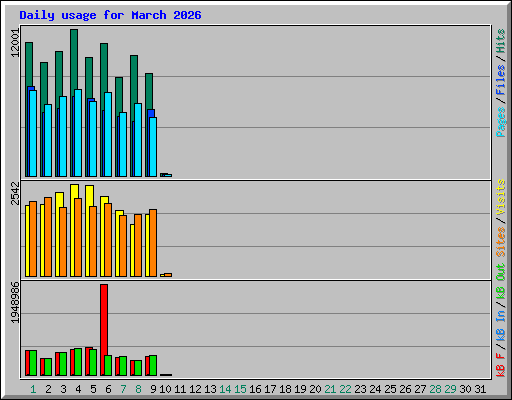Click the day label 6 on x-axis
512x400 pixels.
click(x=108, y=389)
